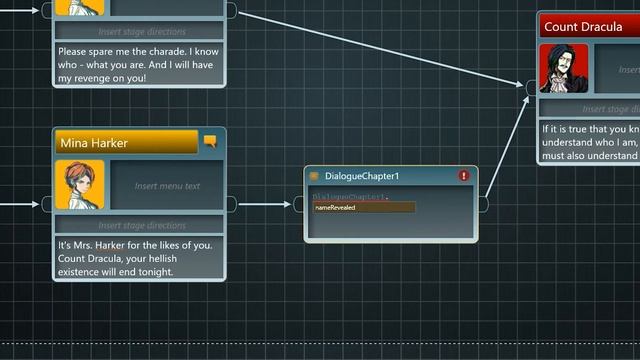Click 'Insert menu text' field on Mina Harker node
The height and width of the screenshot is (360, 640).
pyautogui.click(x=167, y=186)
